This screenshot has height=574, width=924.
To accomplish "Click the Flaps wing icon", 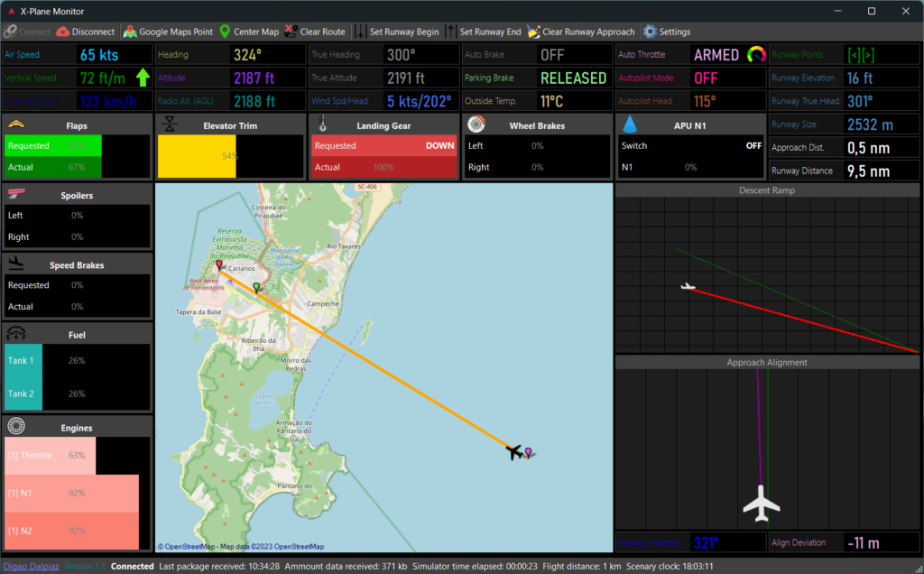I will [16, 125].
